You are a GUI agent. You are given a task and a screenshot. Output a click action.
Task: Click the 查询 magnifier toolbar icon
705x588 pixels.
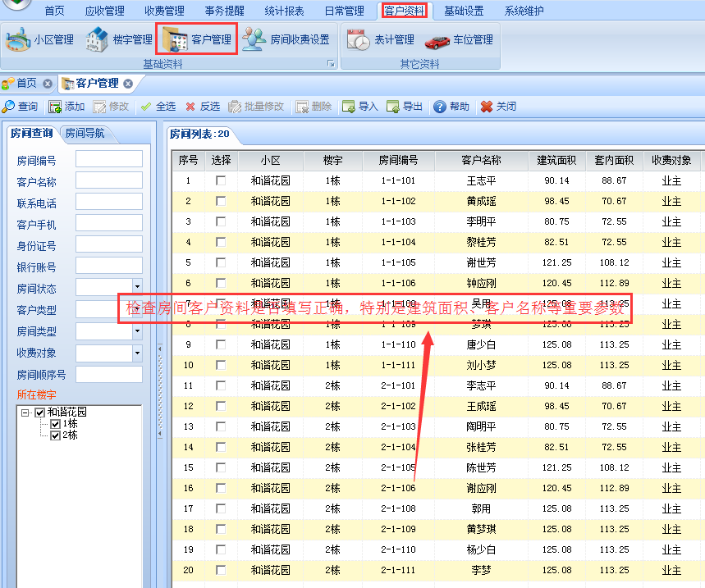pyautogui.click(x=8, y=107)
